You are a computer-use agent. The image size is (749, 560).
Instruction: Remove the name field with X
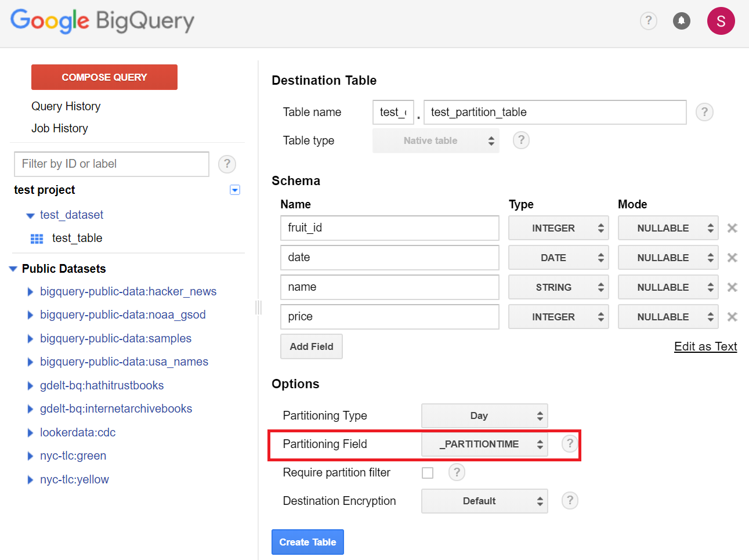(732, 287)
